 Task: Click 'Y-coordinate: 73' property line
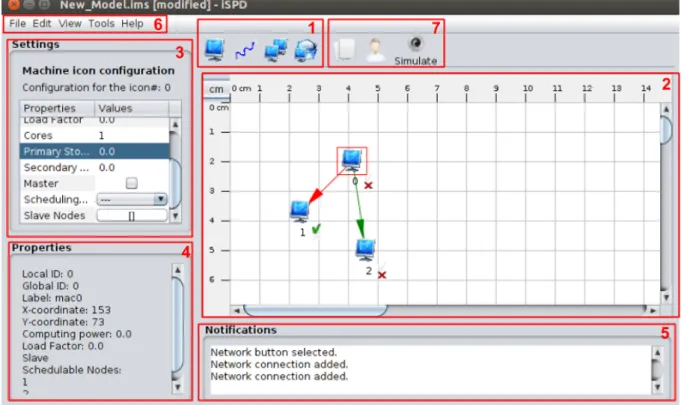pos(63,322)
